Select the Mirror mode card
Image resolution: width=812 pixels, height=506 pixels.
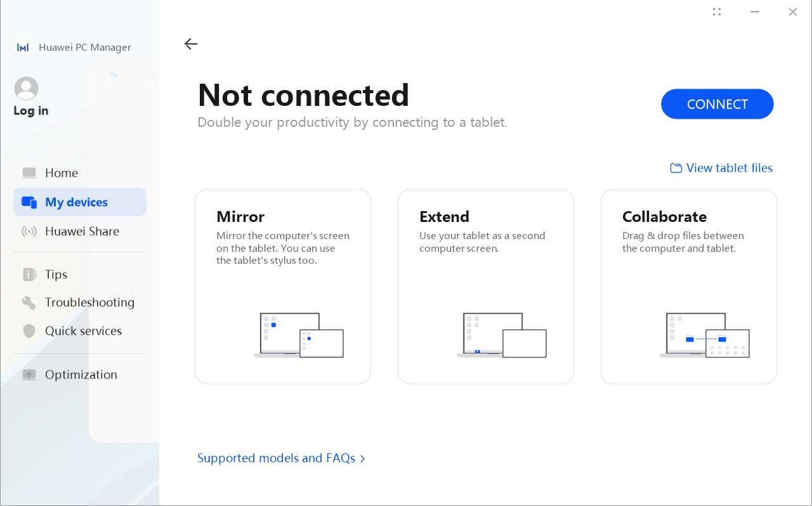283,287
